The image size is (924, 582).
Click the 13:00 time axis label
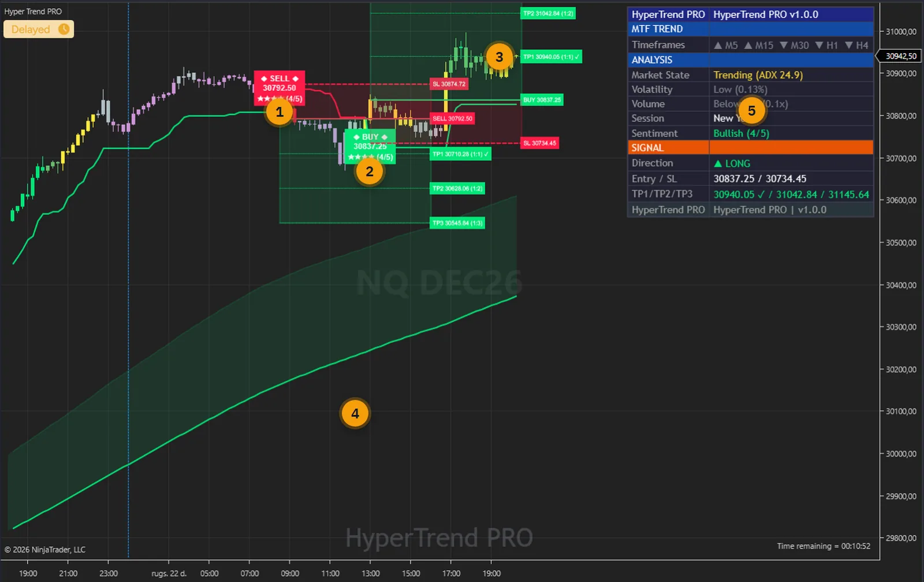coord(371,573)
